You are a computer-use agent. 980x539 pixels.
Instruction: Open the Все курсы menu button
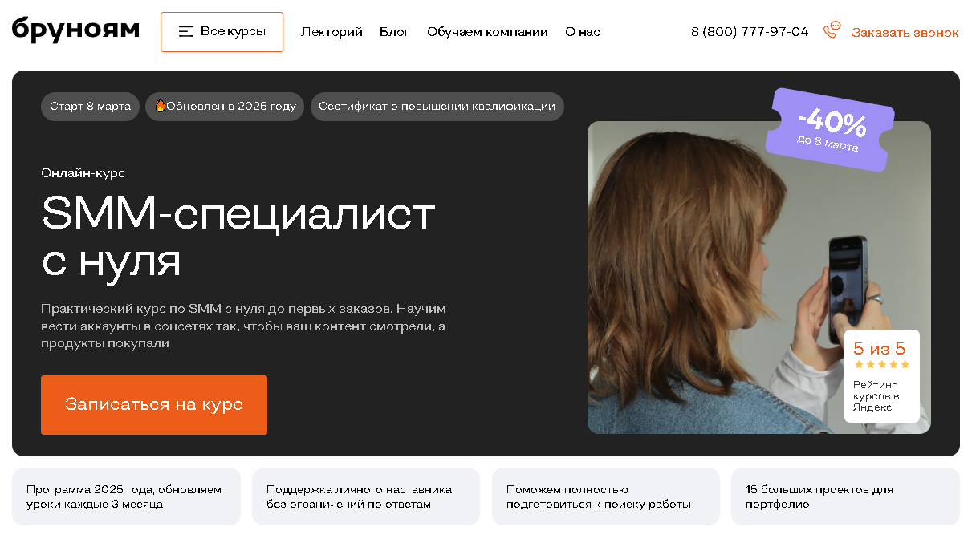pyautogui.click(x=222, y=32)
